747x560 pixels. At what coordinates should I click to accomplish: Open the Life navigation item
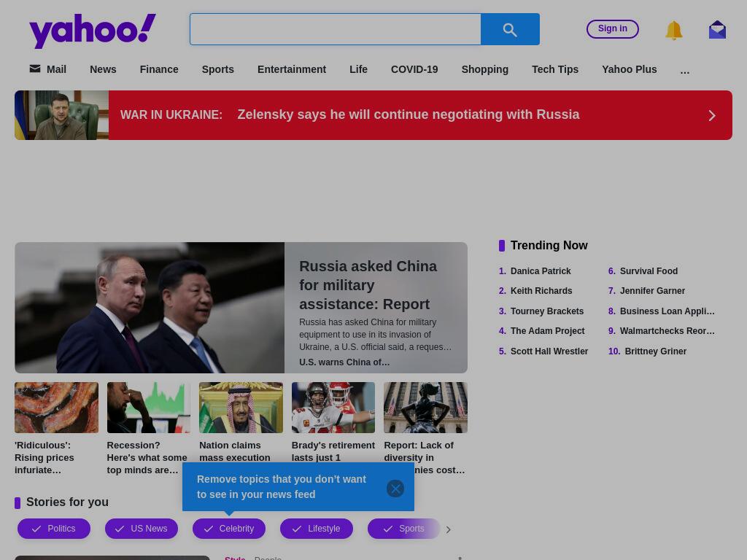coord(358,69)
